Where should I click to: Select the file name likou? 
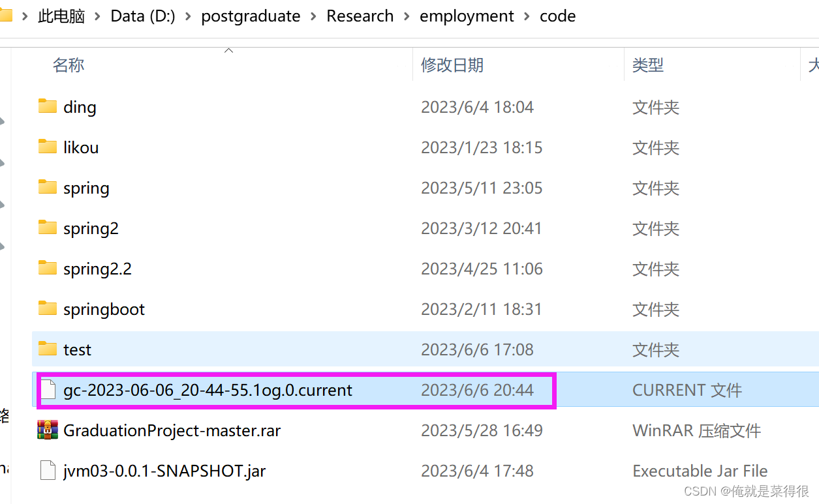81,147
